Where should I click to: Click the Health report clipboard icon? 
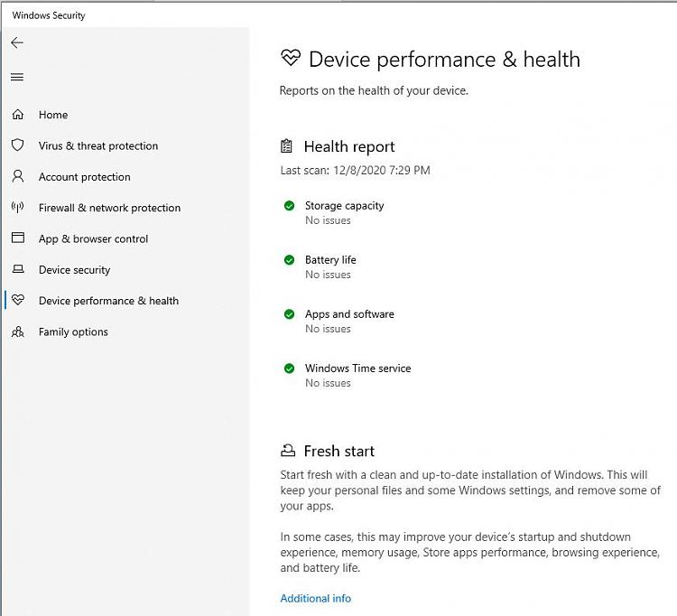[x=286, y=146]
